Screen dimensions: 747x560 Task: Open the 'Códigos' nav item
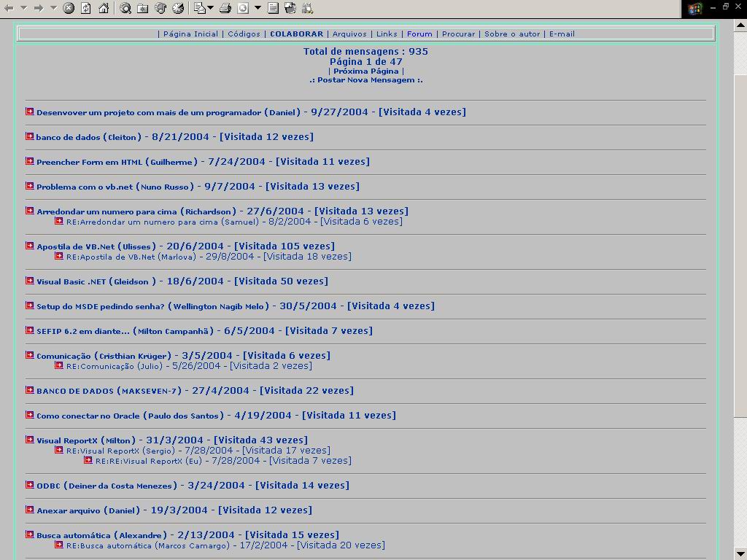(244, 34)
